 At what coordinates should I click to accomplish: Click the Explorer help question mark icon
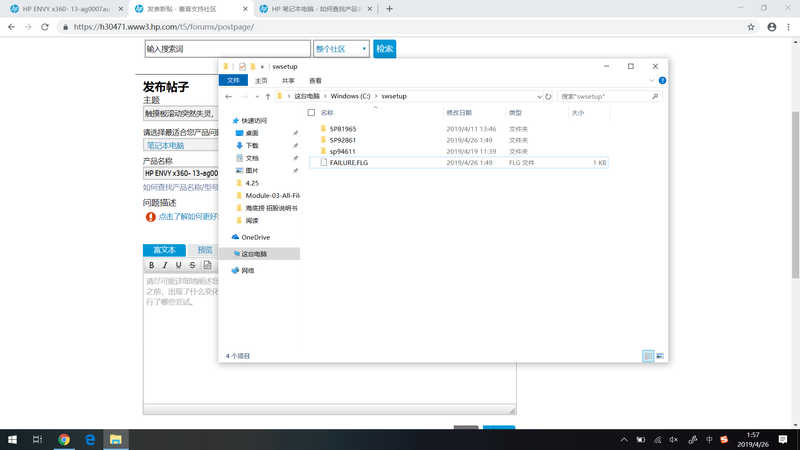pos(662,81)
